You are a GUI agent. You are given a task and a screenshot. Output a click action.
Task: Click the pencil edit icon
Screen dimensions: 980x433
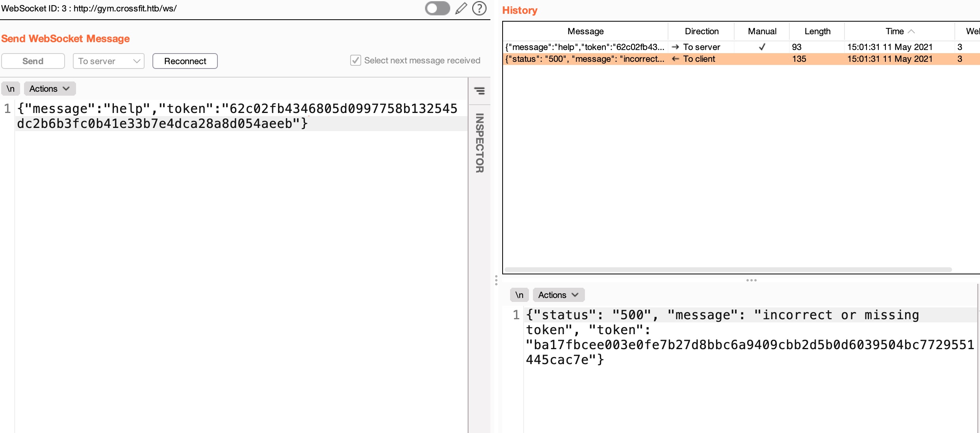click(461, 8)
